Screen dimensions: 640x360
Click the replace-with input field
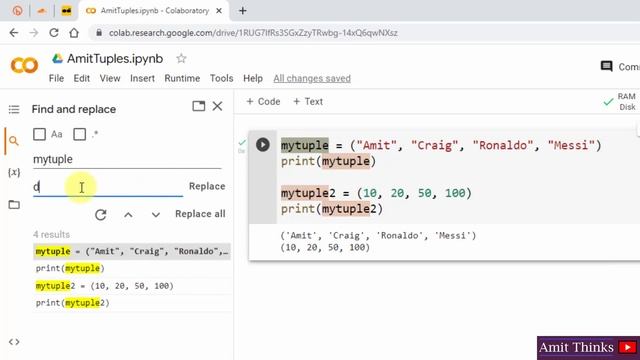[x=108, y=187]
